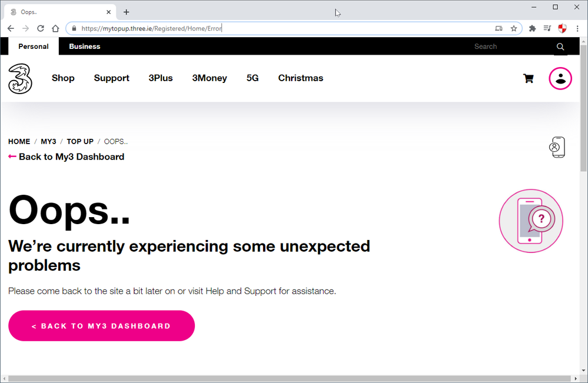Bookmark this page with the star
This screenshot has height=383, width=588.
click(514, 28)
